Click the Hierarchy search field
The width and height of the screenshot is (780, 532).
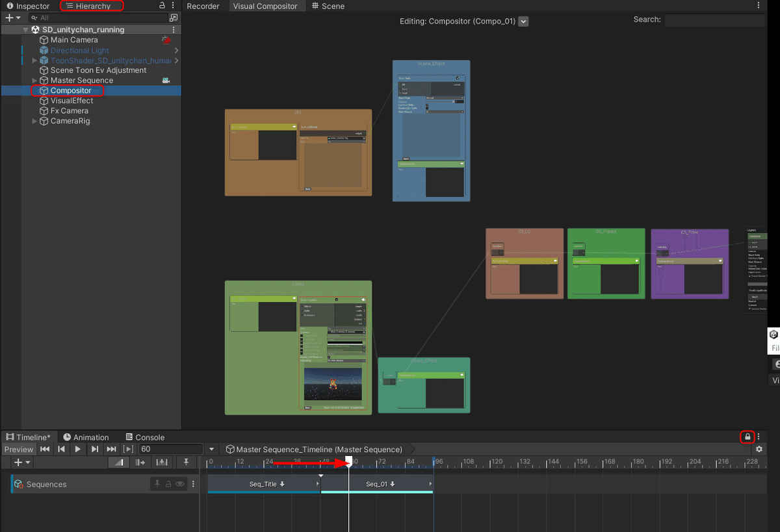[97, 18]
